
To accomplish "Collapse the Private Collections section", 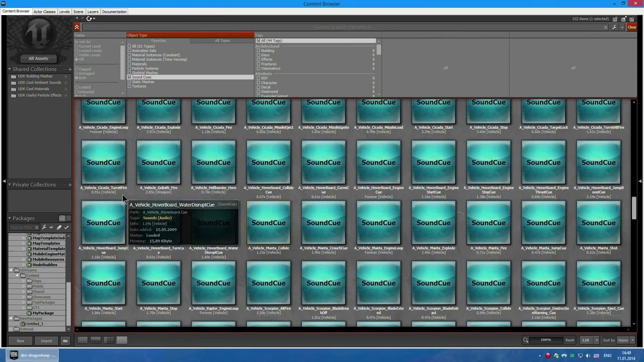I will coord(9,185).
